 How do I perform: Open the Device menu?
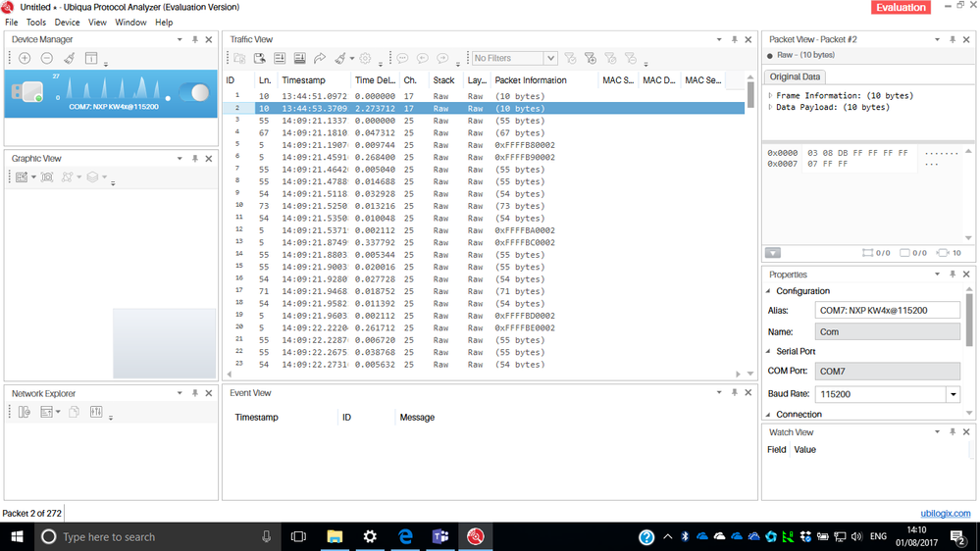[x=67, y=23]
